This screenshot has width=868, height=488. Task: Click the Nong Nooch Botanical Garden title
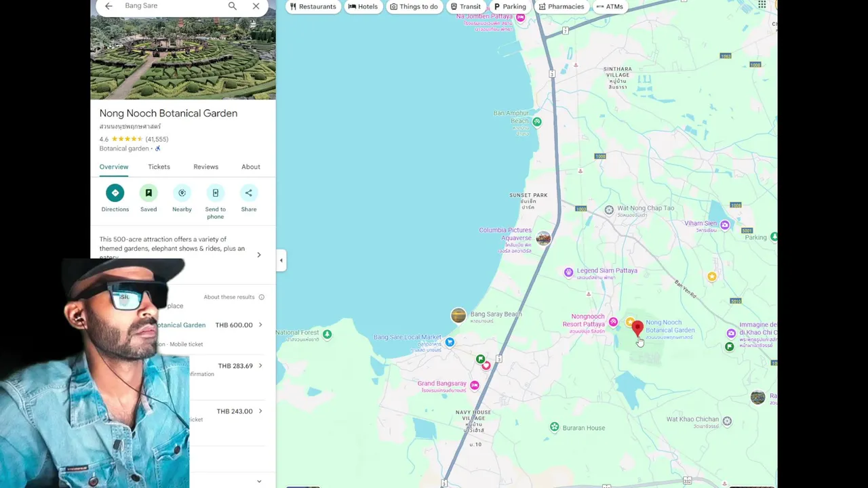pos(168,113)
